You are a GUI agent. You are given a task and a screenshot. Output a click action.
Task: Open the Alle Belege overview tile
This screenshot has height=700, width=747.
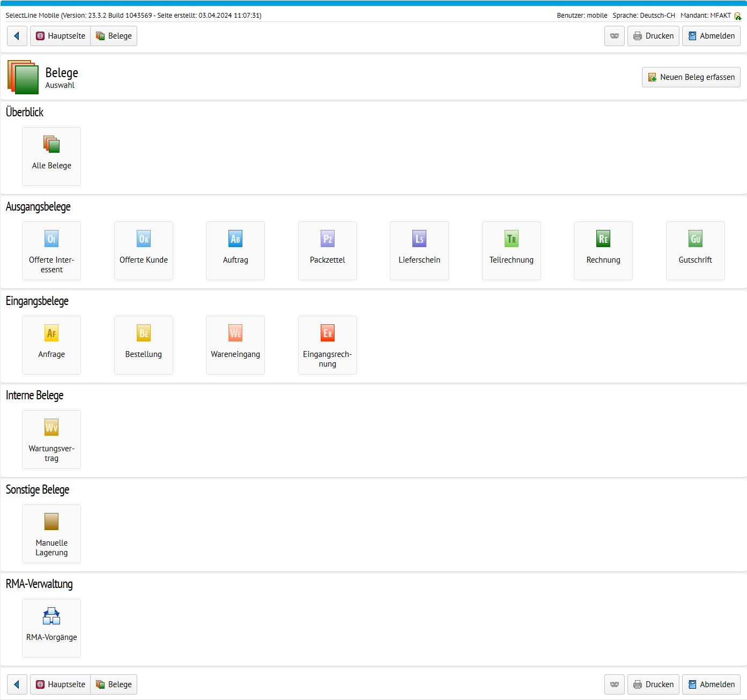tap(51, 157)
